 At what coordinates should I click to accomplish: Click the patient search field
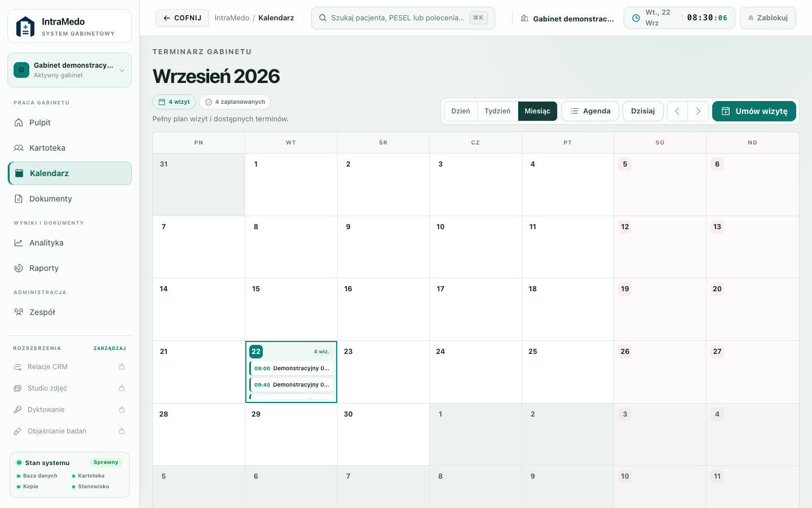click(403, 18)
